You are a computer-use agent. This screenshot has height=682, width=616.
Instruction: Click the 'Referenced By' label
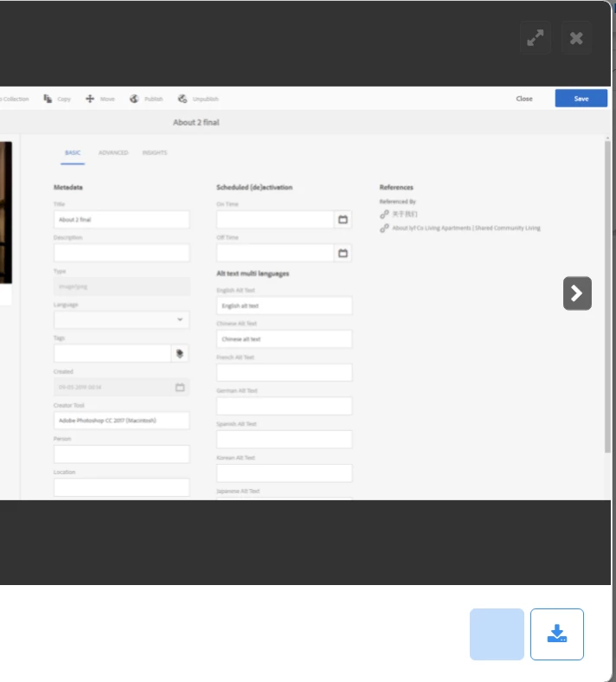[397, 202]
